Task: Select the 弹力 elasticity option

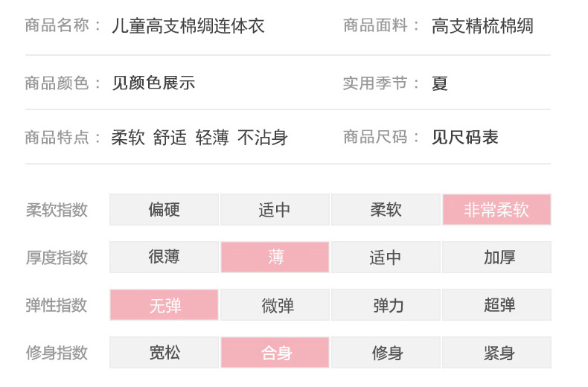Action: click(x=386, y=305)
